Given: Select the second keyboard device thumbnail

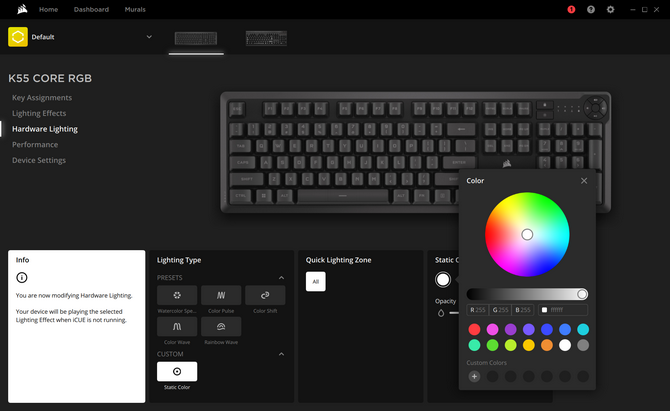Looking at the screenshot, I should click(266, 38).
